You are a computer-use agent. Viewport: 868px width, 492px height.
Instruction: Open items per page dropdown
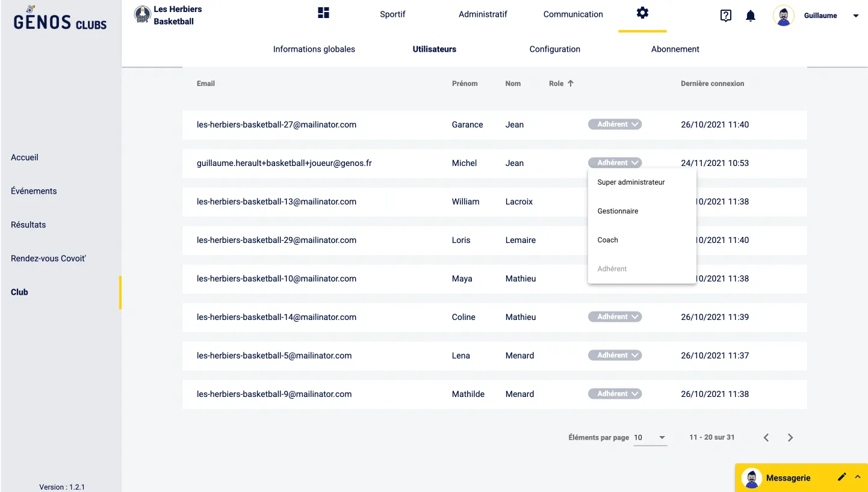click(650, 438)
